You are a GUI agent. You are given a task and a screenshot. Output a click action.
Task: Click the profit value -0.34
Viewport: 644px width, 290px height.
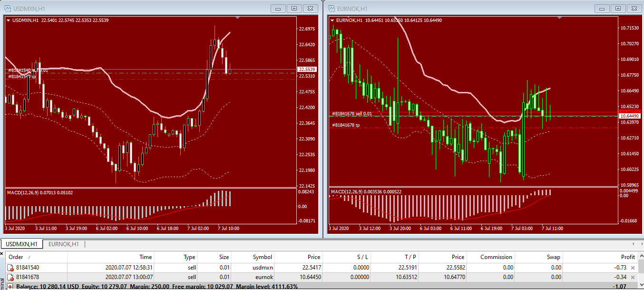tap(619, 277)
